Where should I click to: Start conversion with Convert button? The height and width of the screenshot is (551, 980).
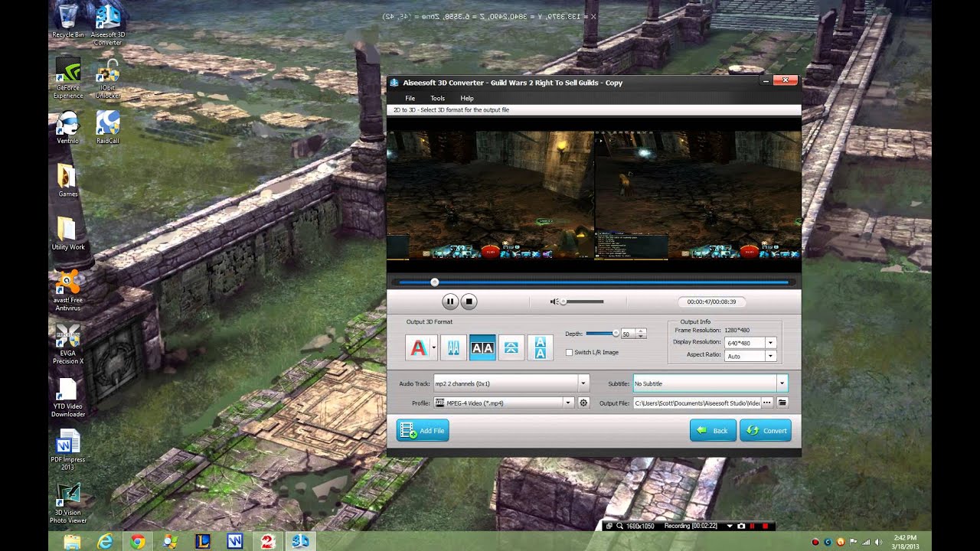[x=766, y=430]
